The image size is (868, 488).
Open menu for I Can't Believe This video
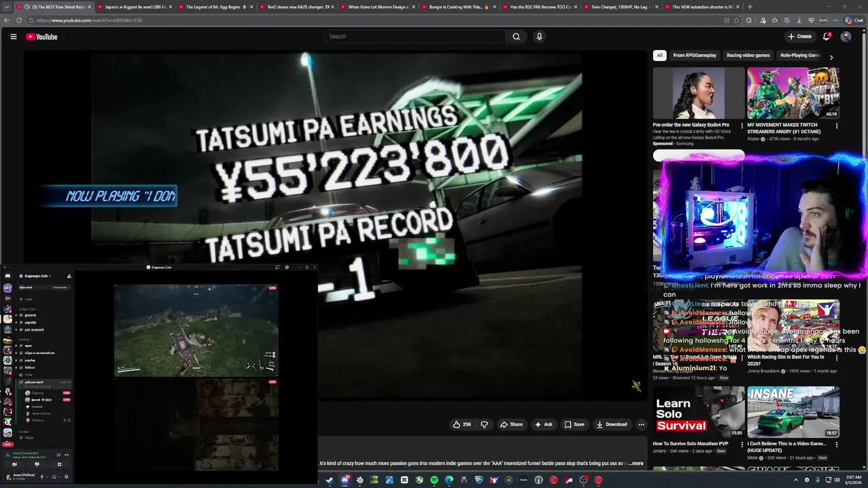tap(836, 445)
